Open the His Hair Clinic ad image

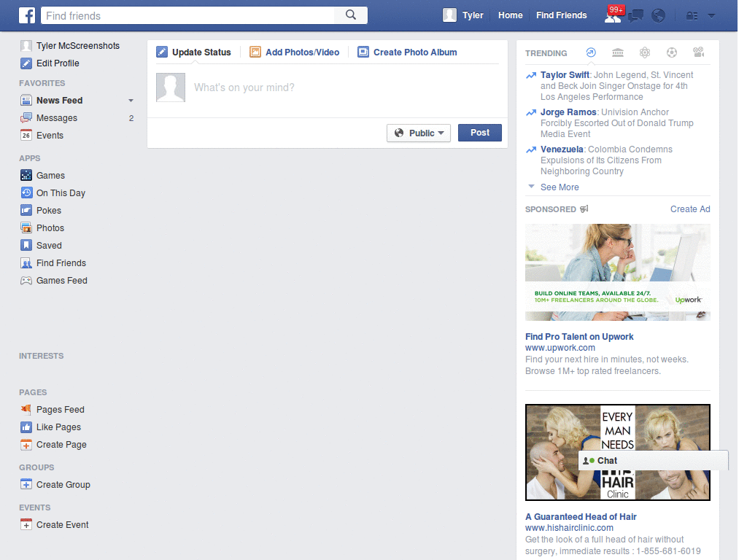(617, 452)
